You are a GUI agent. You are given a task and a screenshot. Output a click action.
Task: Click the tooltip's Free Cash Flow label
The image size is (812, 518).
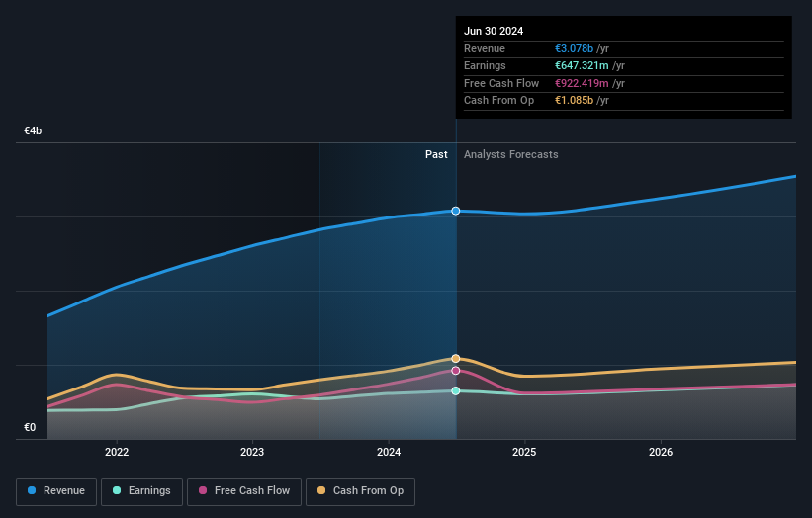coord(501,83)
